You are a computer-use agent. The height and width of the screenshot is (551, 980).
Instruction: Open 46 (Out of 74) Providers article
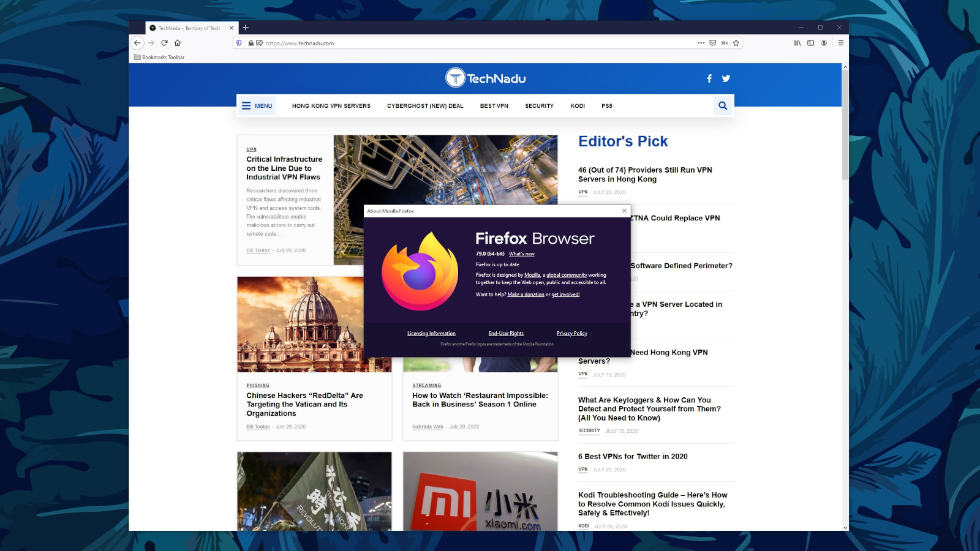coord(645,174)
